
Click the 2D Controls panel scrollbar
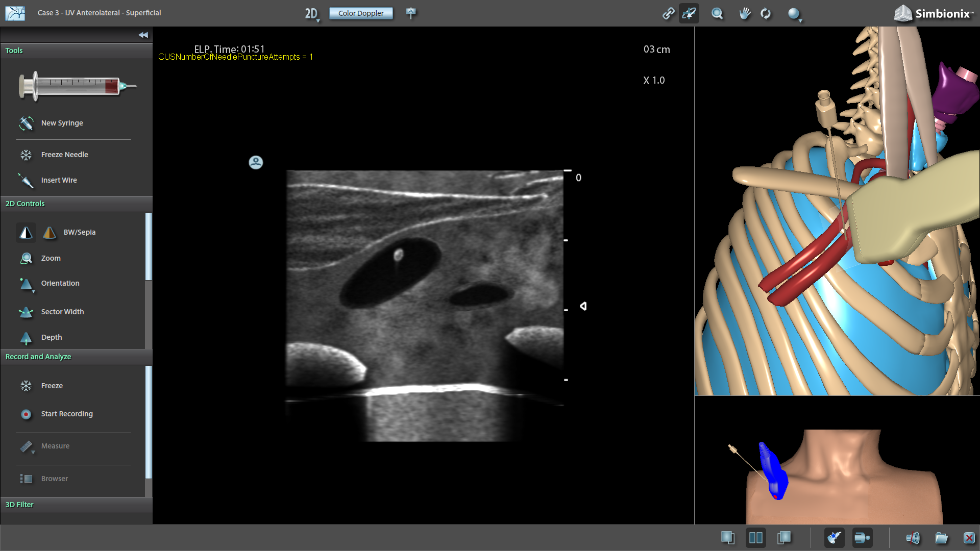pyautogui.click(x=149, y=246)
